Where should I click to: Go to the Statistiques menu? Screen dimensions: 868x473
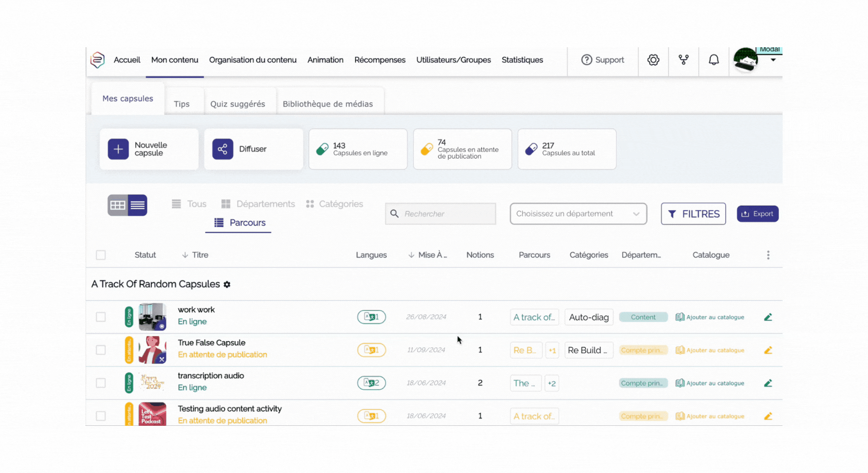522,60
